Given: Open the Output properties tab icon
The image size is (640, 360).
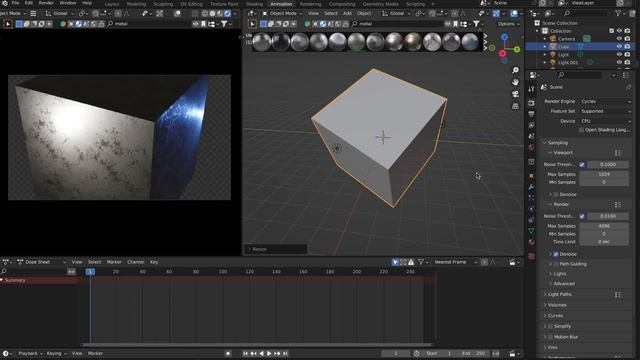Looking at the screenshot, I should 531,114.
